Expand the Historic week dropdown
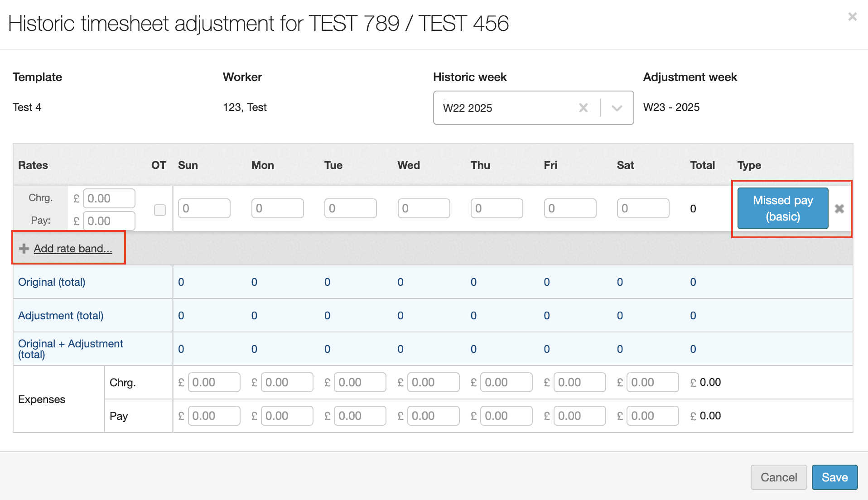The image size is (868, 500). click(x=617, y=108)
